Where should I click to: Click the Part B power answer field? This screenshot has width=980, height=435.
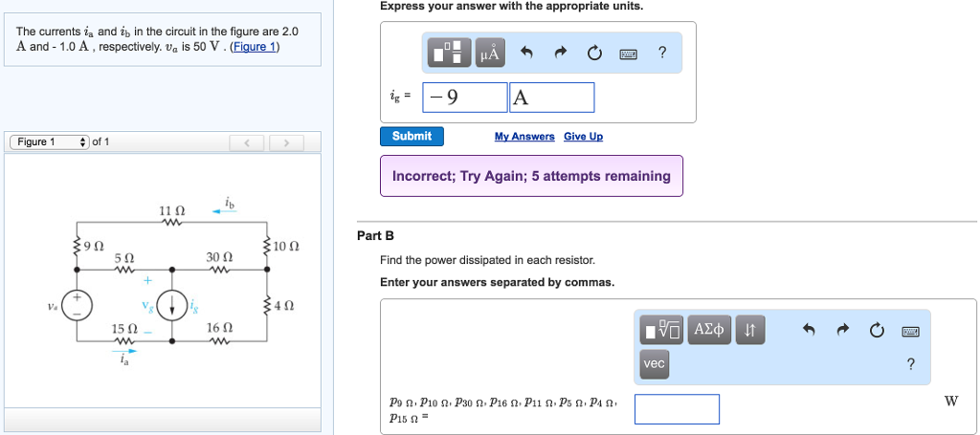[677, 409]
